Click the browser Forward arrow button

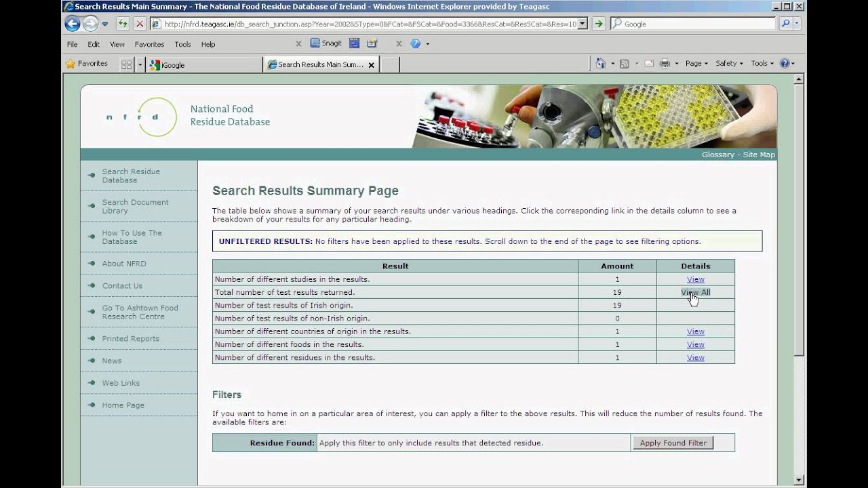pos(90,24)
